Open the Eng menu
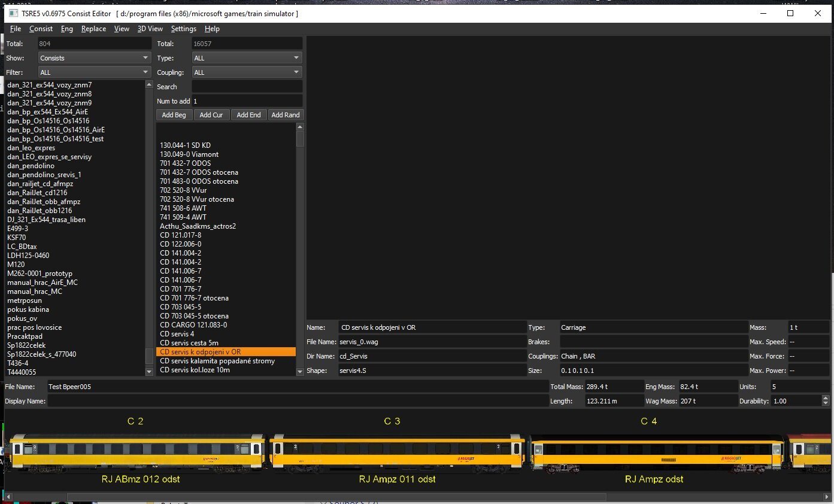 tap(67, 29)
